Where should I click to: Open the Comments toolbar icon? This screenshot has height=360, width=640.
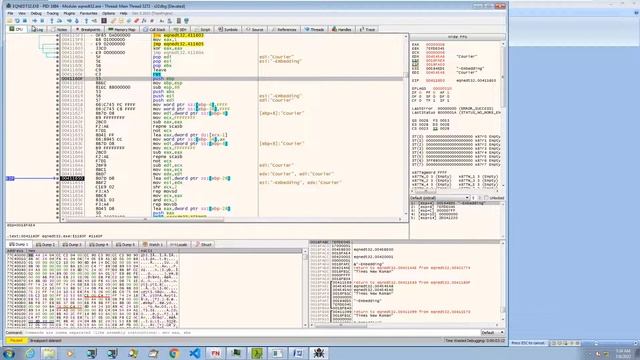(x=121, y=20)
